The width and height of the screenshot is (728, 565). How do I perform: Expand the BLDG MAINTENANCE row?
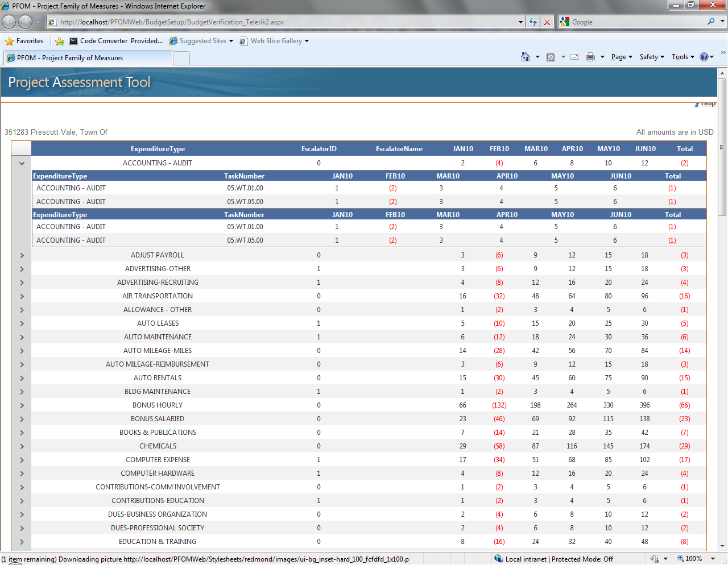point(22,392)
